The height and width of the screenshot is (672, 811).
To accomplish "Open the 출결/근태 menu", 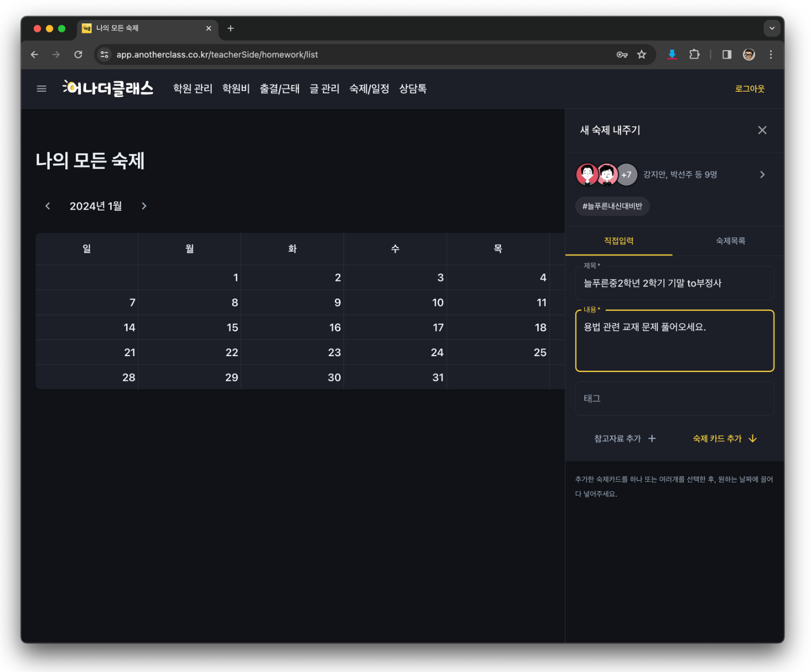I will (x=280, y=89).
